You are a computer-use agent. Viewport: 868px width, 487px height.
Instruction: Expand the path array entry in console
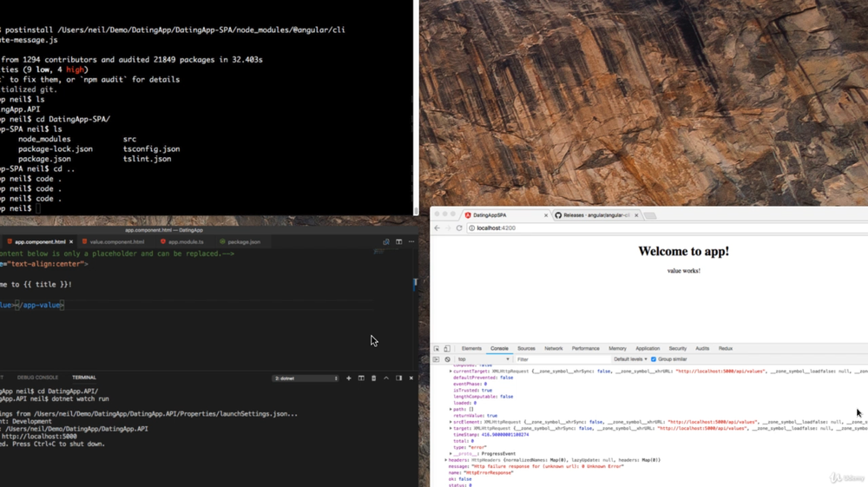(450, 410)
